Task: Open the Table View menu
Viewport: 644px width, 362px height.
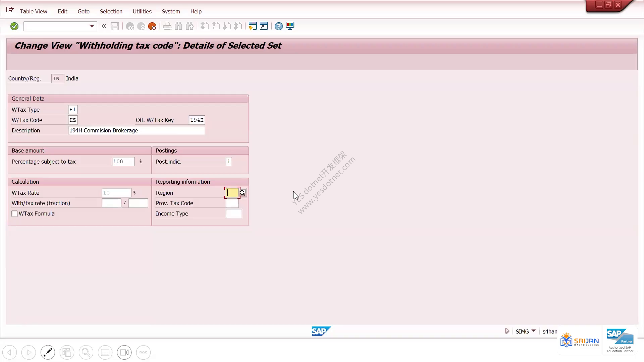Action: [x=33, y=11]
